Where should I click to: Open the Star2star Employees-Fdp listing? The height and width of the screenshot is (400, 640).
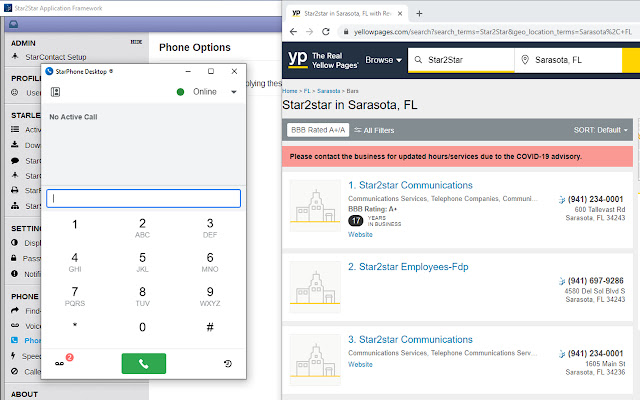pos(408,267)
